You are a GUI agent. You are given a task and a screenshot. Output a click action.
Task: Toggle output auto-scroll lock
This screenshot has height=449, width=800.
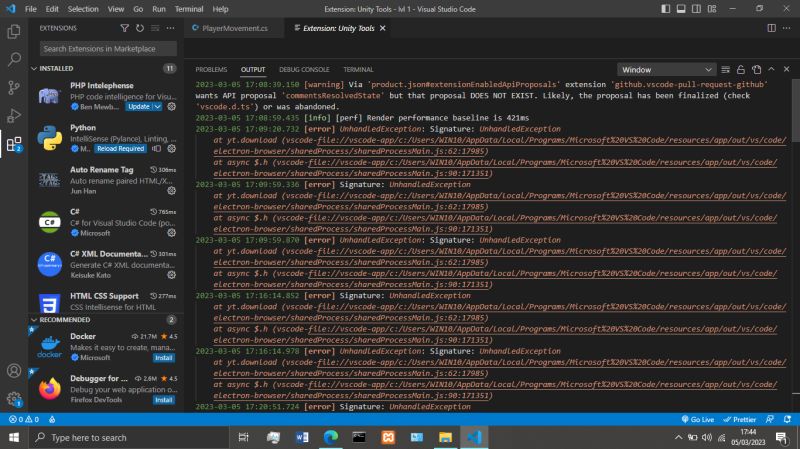coord(741,69)
